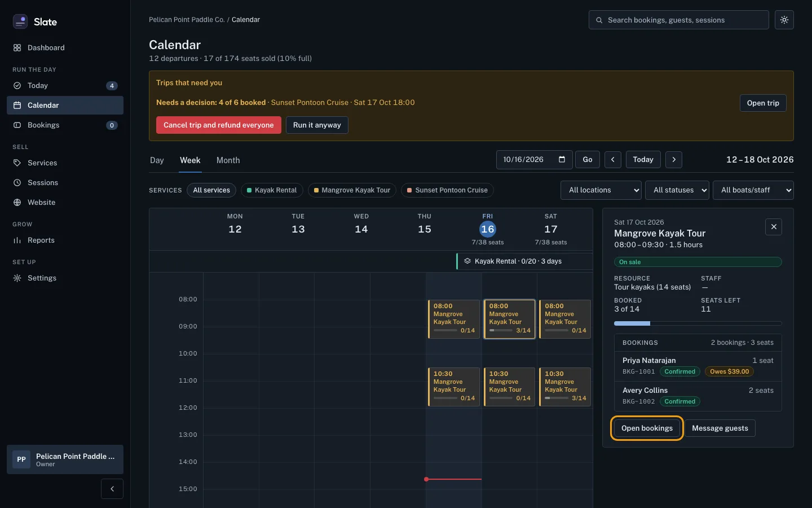Toggle light/dark theme sun icon
This screenshot has width=812, height=508.
(784, 20)
